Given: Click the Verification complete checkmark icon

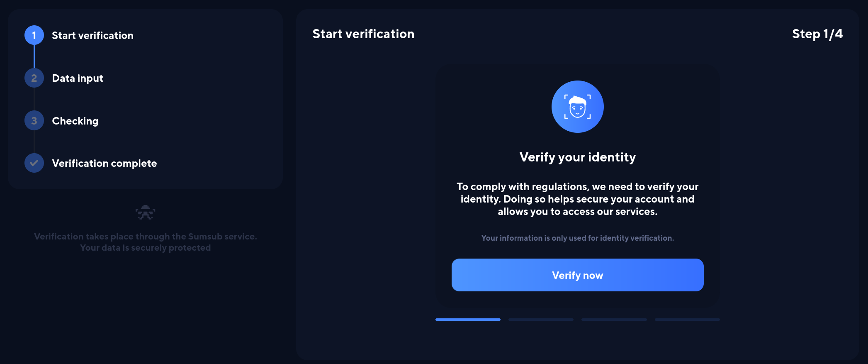Looking at the screenshot, I should [x=34, y=163].
